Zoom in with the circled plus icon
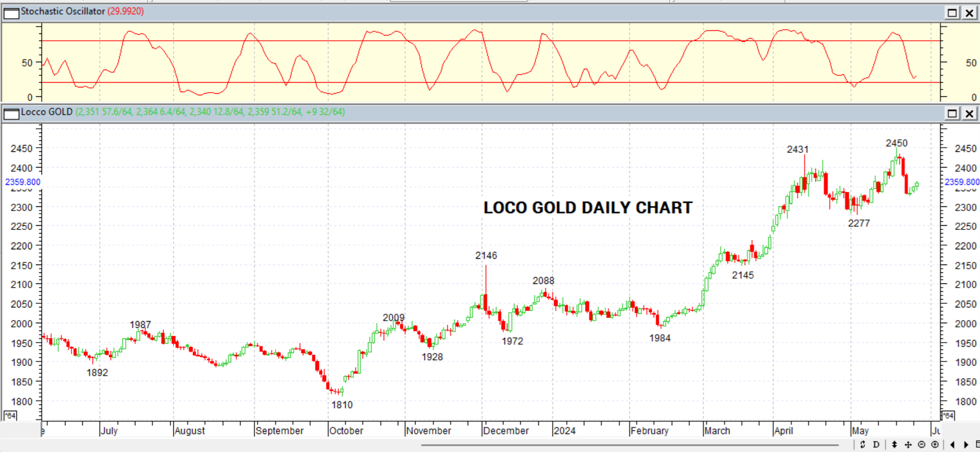Image resolution: width=980 pixels, height=452 pixels. tap(935, 445)
